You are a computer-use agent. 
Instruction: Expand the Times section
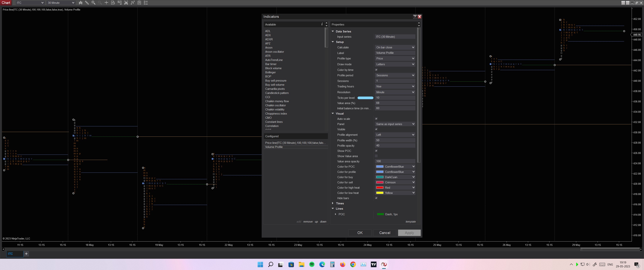point(332,203)
